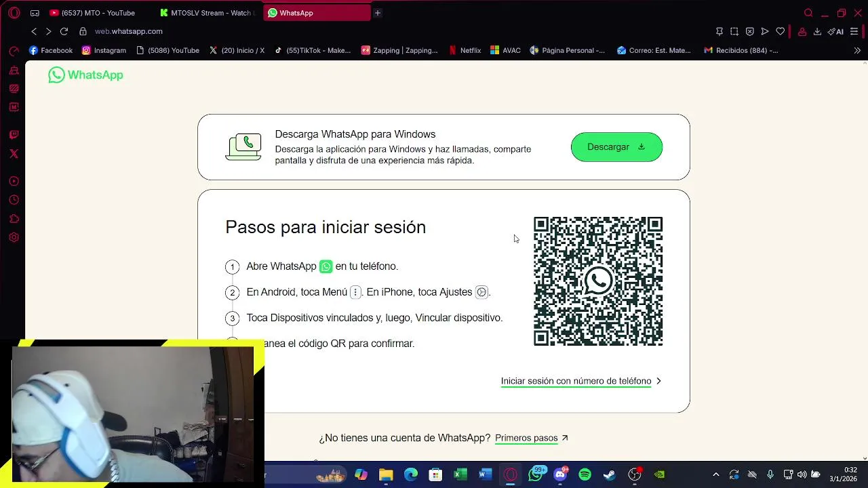Select the WhatsApp tab
Screen dimensions: 868x488
(x=317, y=13)
